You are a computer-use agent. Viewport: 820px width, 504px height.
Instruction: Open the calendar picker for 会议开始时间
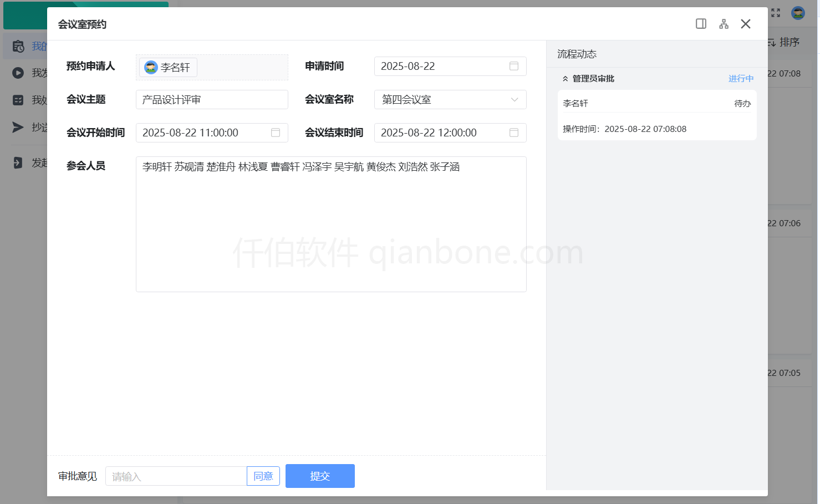275,133
